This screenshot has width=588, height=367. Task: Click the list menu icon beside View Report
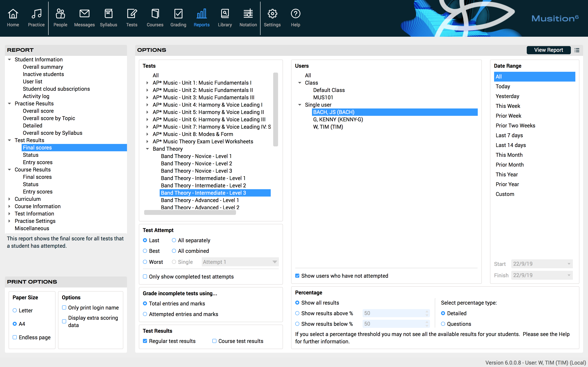(x=577, y=50)
